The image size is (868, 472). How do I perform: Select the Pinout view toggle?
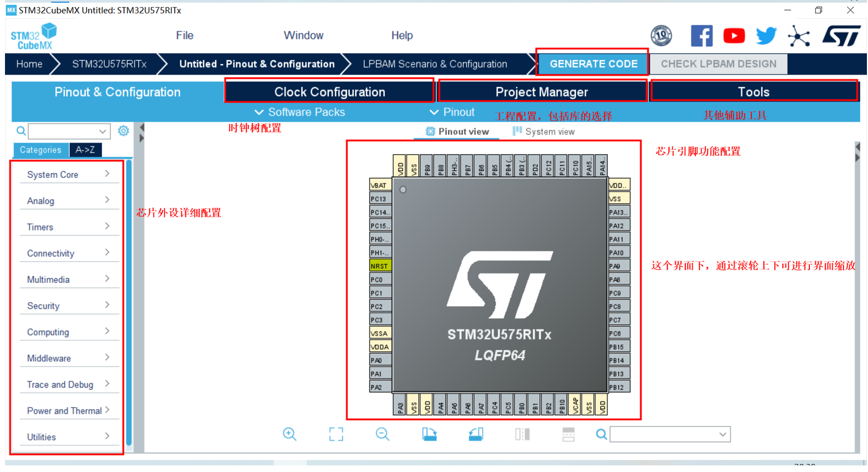457,132
